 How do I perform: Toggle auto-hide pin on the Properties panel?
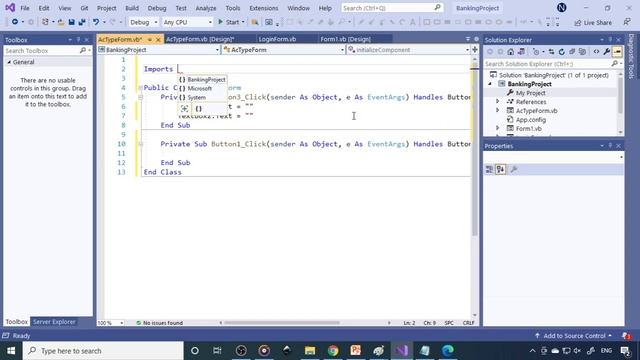click(610, 145)
